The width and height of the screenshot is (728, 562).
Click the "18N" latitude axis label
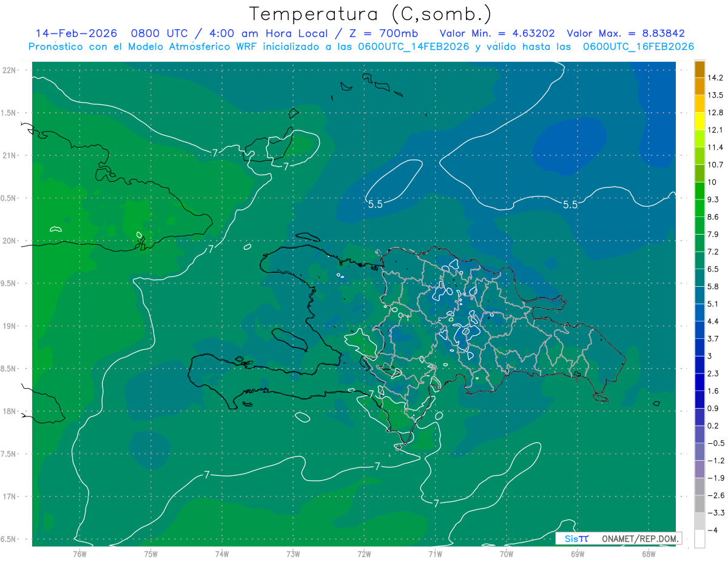tap(10, 412)
